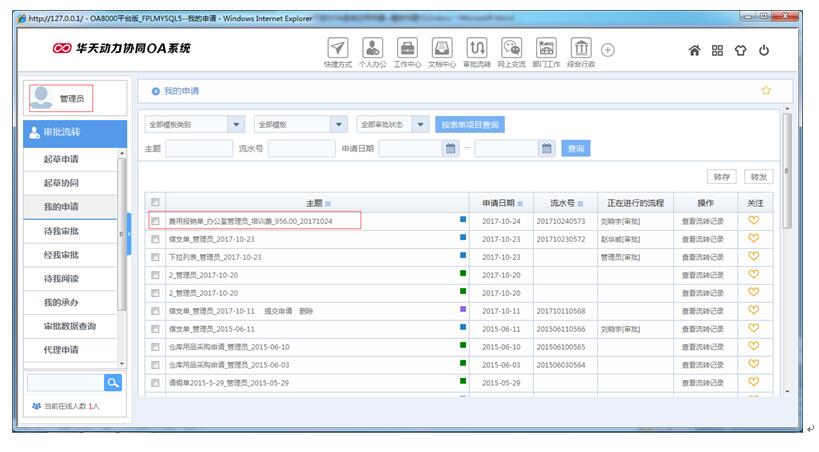Click 提交申请 link in 2017-10-11 row

pyautogui.click(x=278, y=311)
